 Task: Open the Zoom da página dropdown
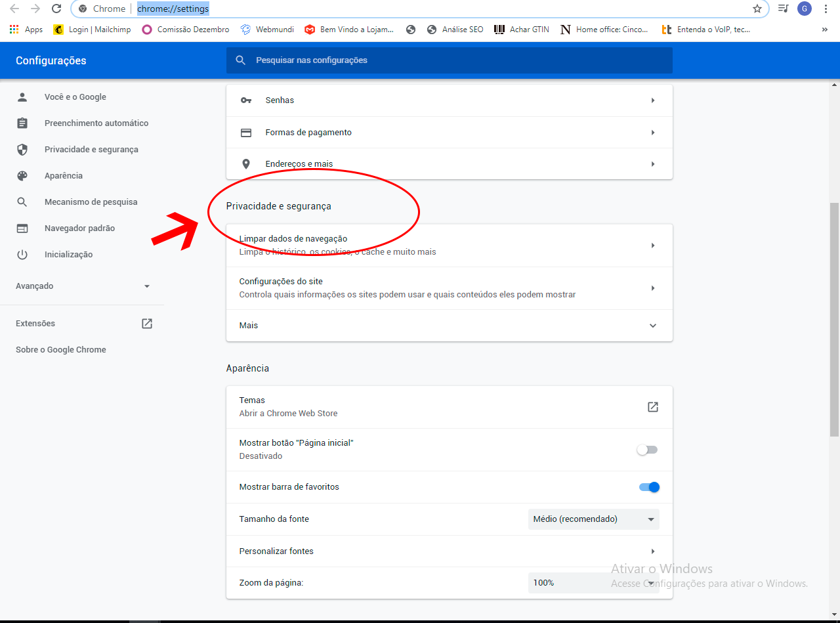[x=593, y=583]
